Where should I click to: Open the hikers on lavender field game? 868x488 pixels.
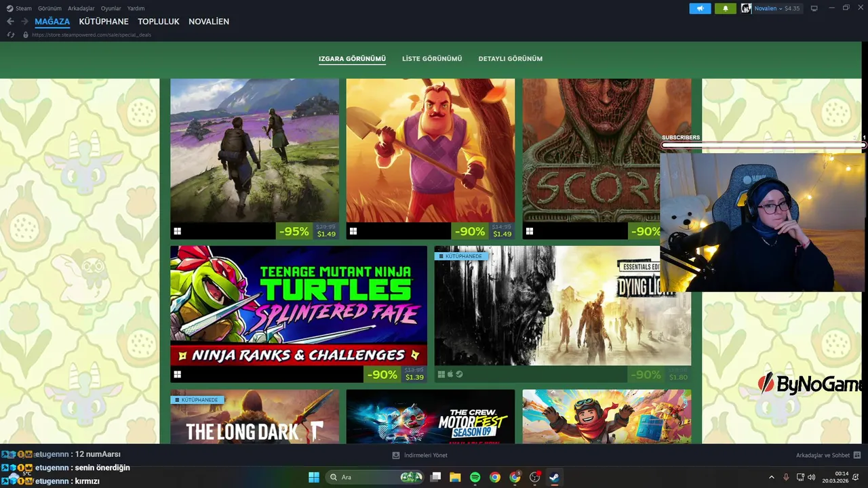tap(254, 150)
